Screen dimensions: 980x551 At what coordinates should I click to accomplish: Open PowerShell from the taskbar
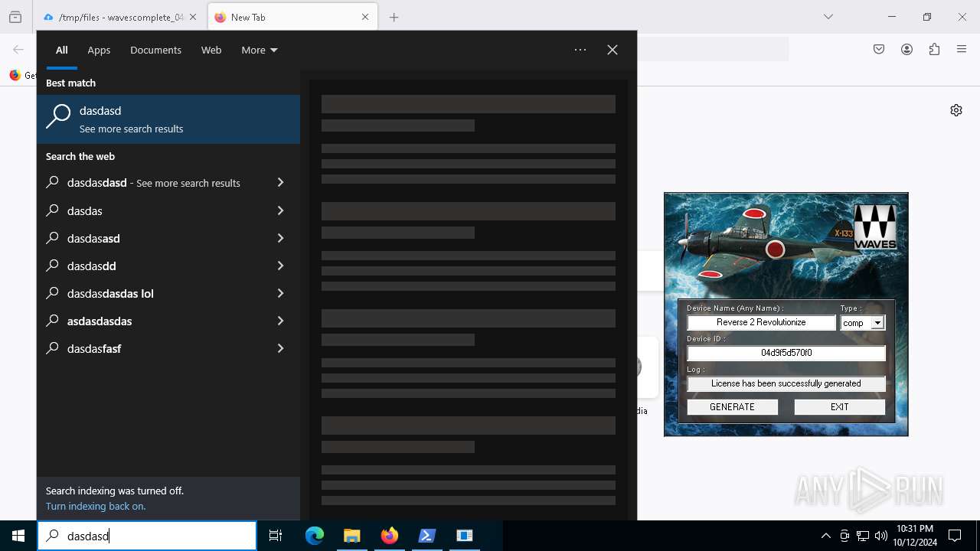pyautogui.click(x=426, y=536)
